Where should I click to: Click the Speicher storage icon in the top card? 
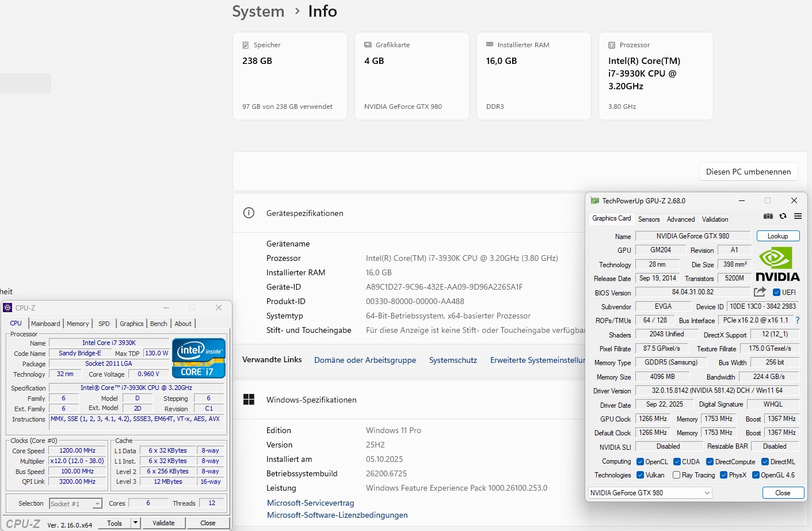(x=246, y=45)
